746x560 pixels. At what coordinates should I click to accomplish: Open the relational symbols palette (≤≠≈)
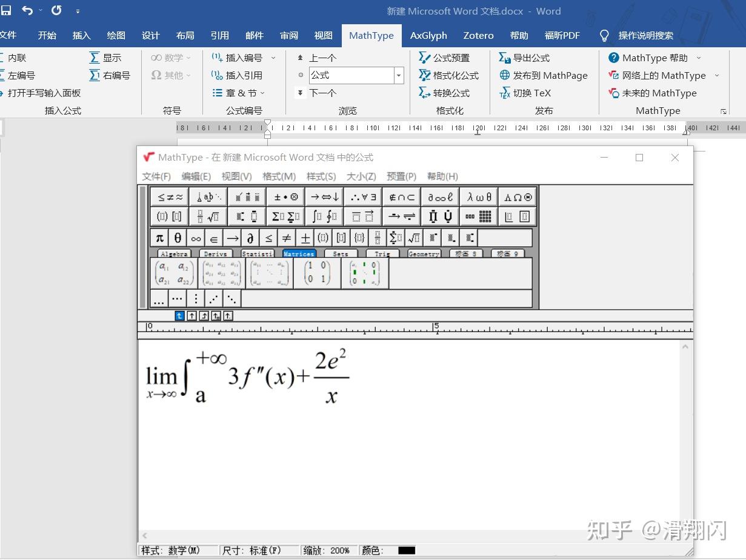169,197
